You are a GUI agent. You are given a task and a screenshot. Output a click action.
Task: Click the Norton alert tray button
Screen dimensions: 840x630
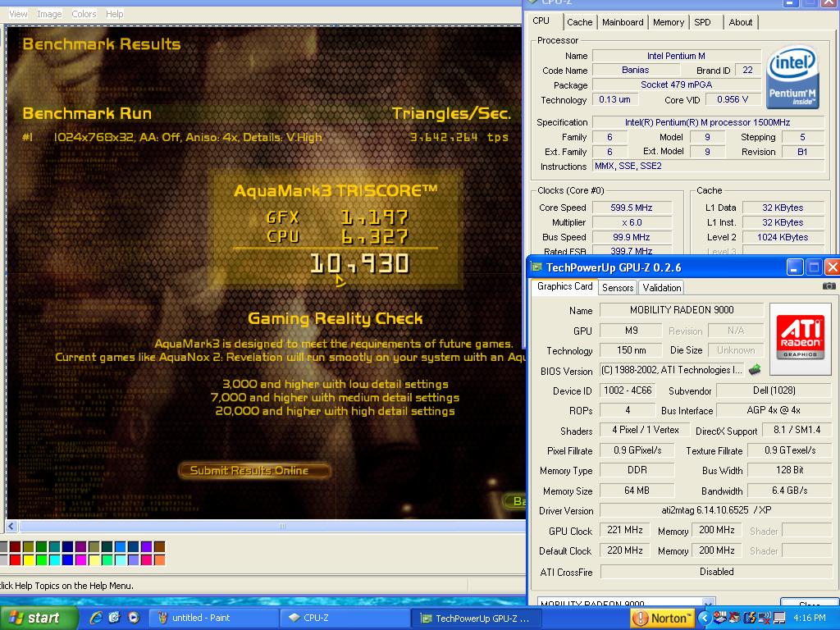[x=661, y=619]
